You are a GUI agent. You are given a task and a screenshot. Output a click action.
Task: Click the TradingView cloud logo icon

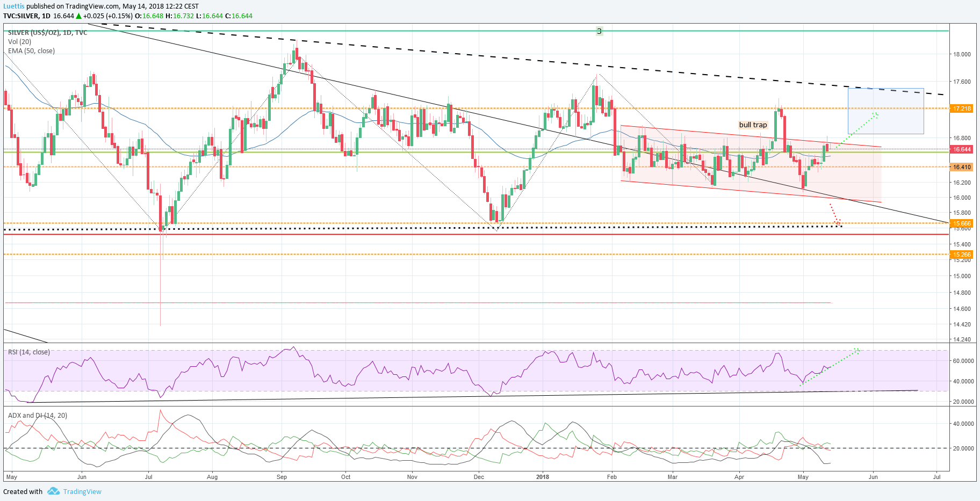pyautogui.click(x=53, y=491)
